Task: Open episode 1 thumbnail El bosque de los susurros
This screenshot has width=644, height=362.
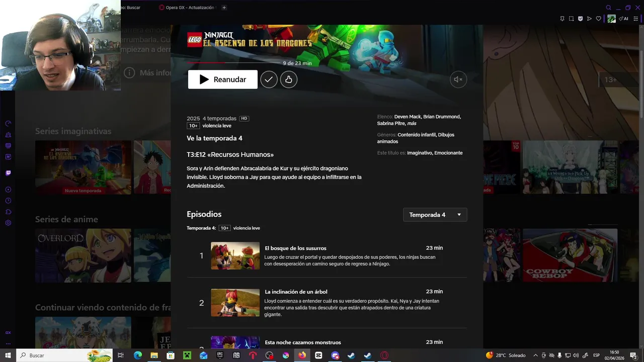Action: 235,256
